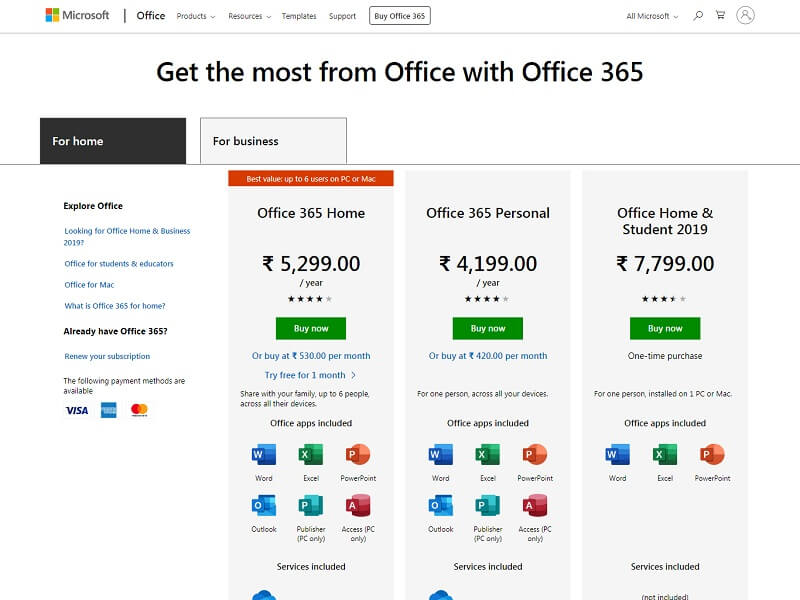The image size is (800, 600).
Task: Click the ₹ 7,799.00 price
Action: [x=665, y=264]
